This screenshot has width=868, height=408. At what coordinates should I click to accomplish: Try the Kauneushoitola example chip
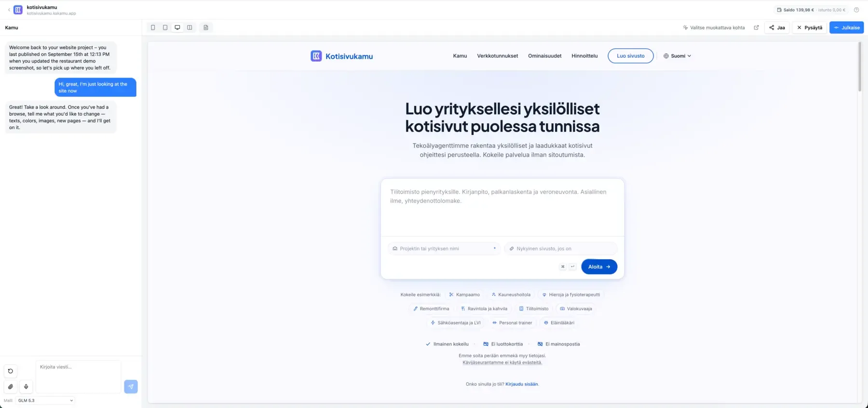(511, 294)
